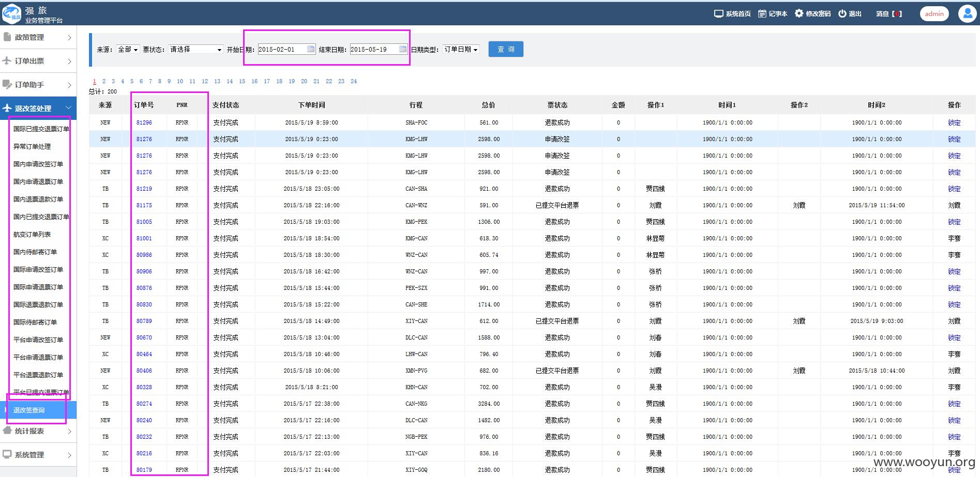Expand the 统计报表 chevron

69,431
